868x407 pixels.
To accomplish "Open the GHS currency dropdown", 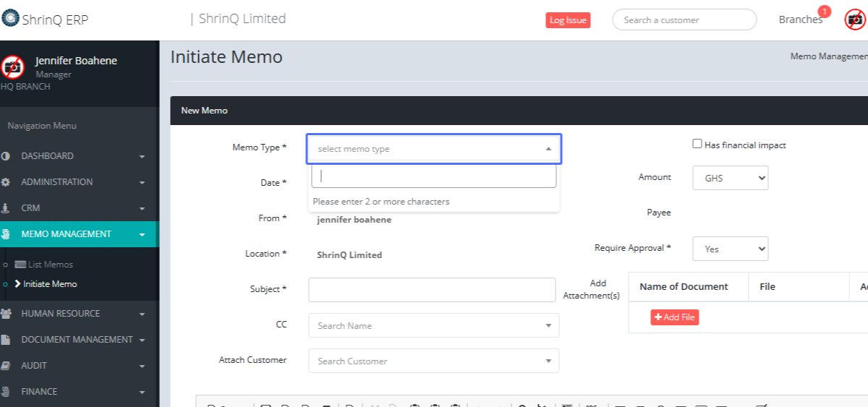I will (730, 178).
